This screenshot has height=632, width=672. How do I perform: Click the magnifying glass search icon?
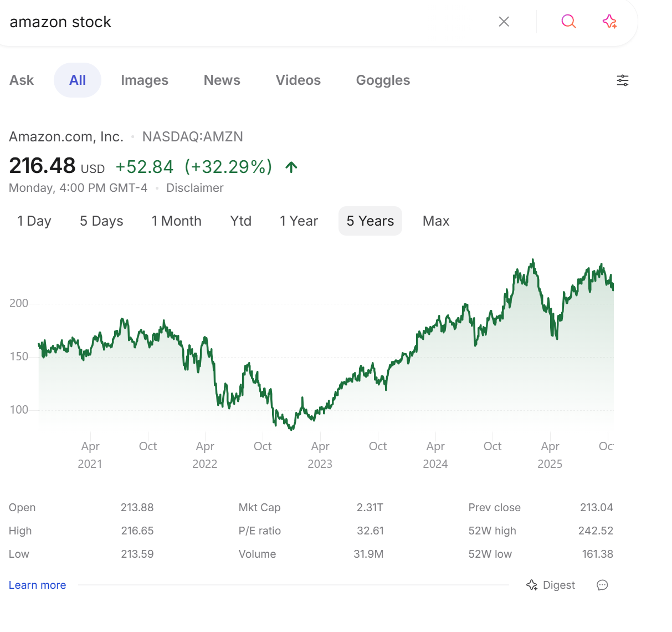568,22
